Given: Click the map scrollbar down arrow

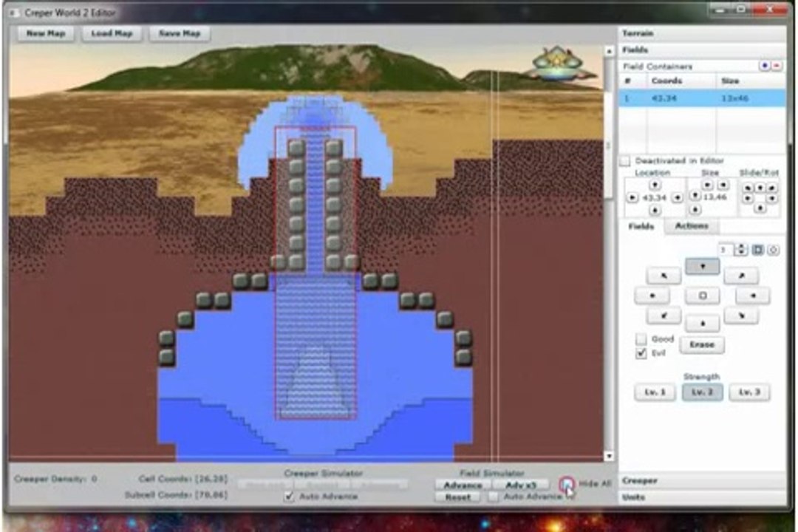Looking at the screenshot, I should 609,456.
